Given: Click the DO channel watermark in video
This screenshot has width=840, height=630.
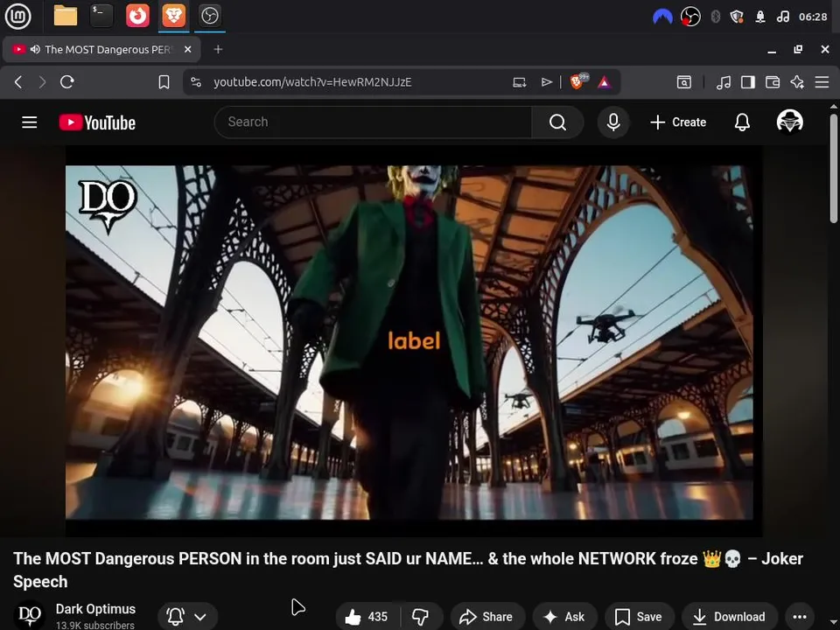Looking at the screenshot, I should 108,206.
